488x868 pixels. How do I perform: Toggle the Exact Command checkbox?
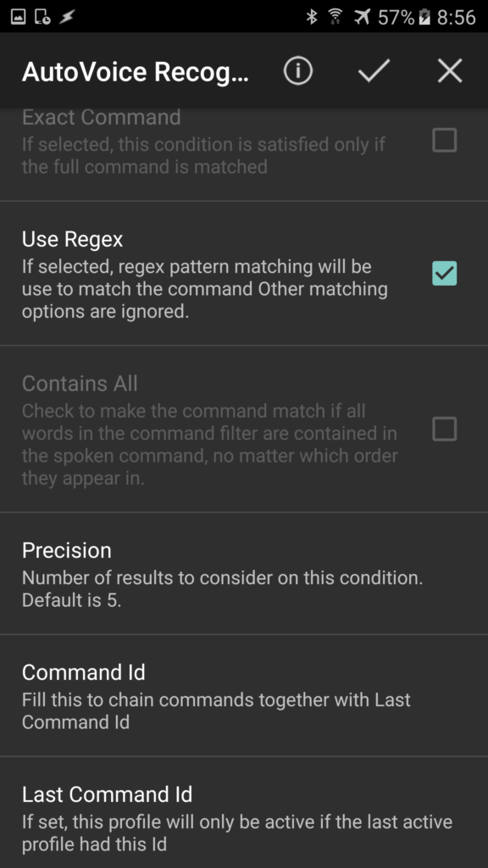(x=444, y=140)
